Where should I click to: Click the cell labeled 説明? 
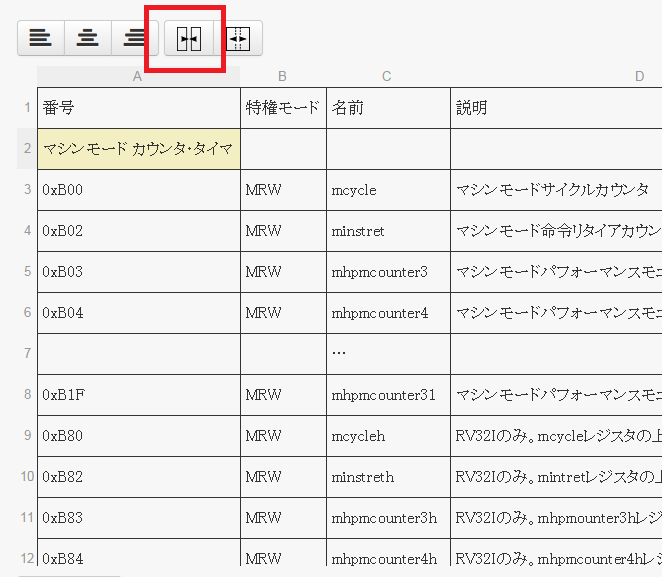pos(556,108)
